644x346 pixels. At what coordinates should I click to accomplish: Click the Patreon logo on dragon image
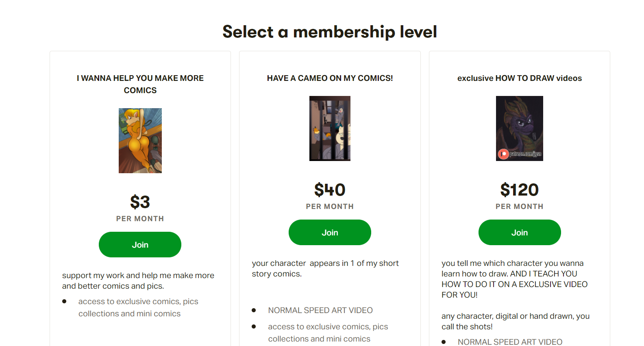point(503,154)
